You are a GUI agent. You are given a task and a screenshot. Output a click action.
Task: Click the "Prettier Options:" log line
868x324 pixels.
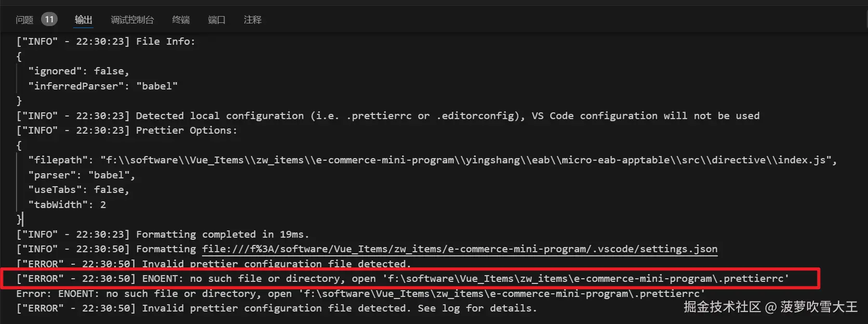(x=127, y=131)
